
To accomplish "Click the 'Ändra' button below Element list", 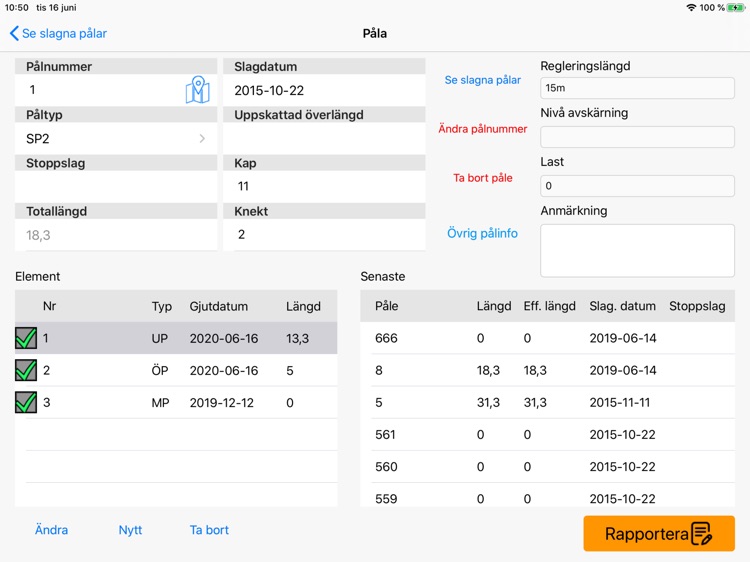I will (51, 530).
